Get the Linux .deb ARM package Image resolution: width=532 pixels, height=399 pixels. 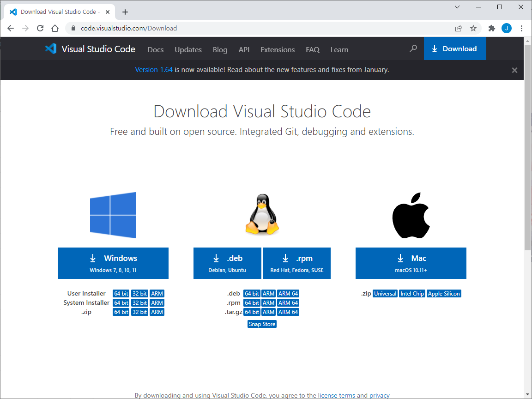[268, 294]
